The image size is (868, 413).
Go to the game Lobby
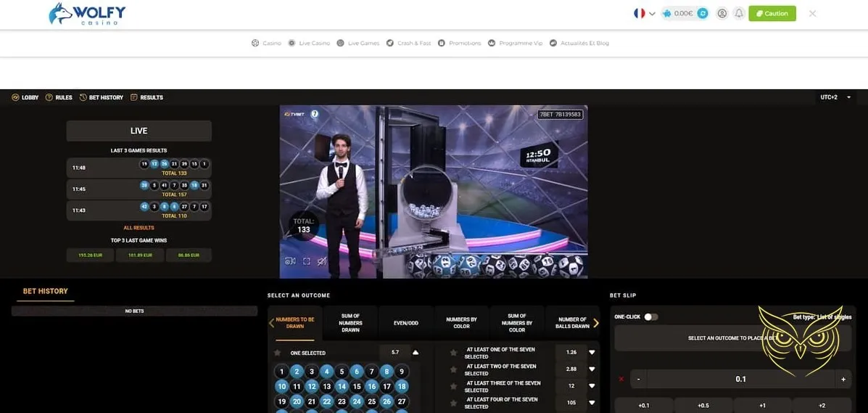tap(25, 97)
